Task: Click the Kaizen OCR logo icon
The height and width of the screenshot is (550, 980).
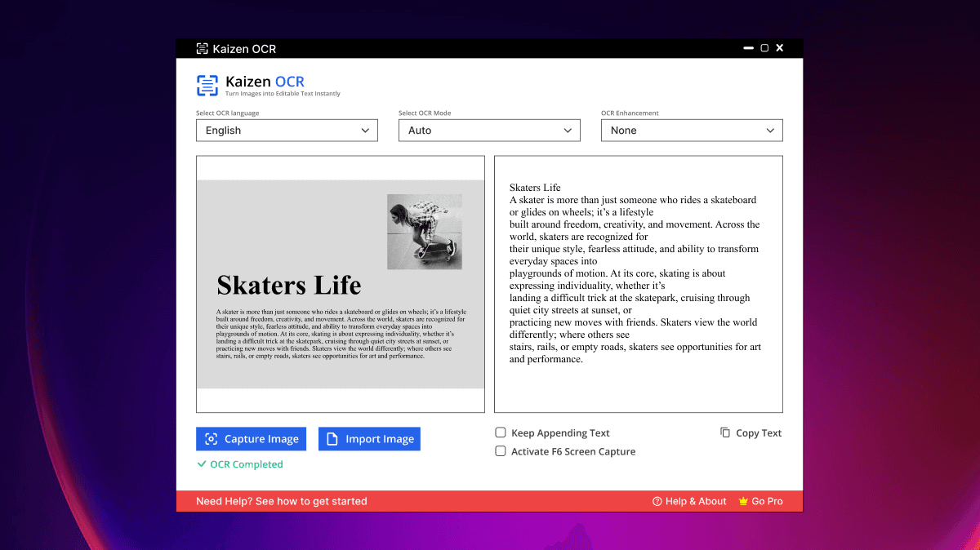Action: [207, 86]
